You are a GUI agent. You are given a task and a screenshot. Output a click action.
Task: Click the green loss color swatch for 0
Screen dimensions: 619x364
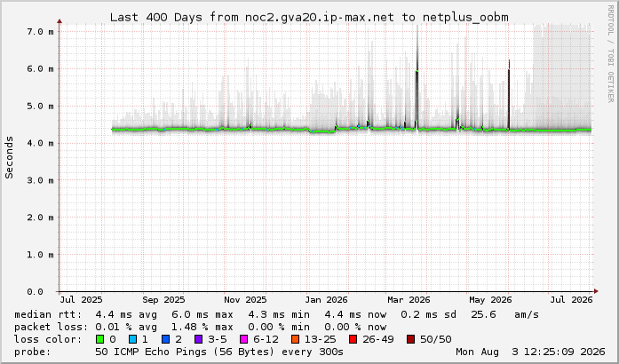coord(99,339)
